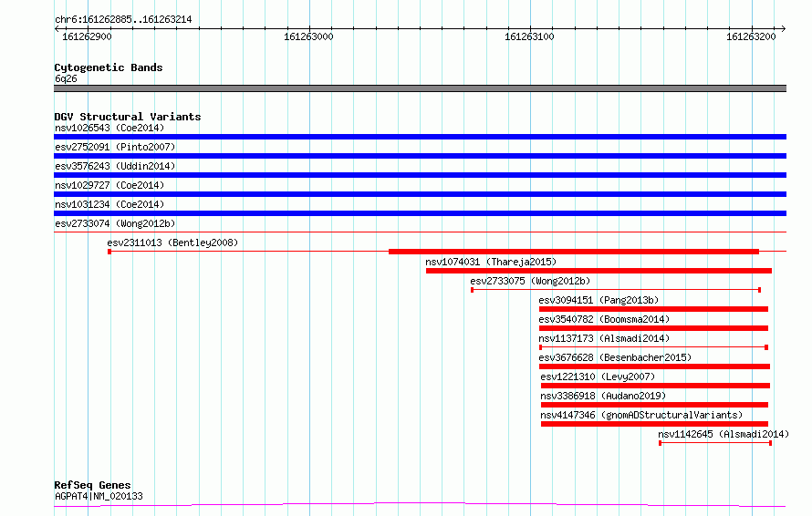
Task: Click the Cytogenetic Bands track title
Action: [x=109, y=67]
